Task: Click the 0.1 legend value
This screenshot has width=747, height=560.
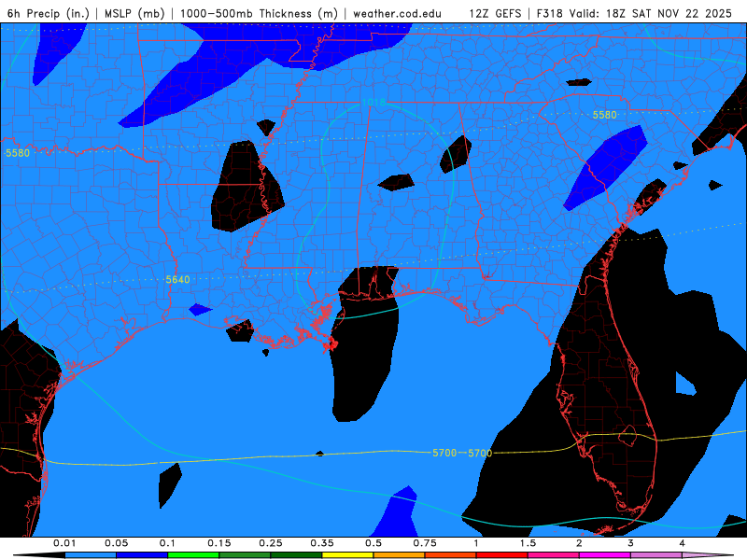Action: 167,543
